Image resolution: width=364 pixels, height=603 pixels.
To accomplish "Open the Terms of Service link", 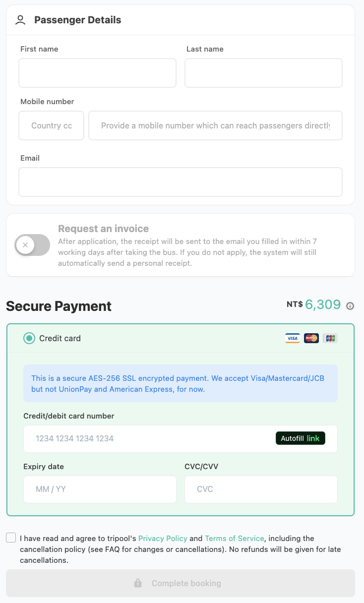I will click(x=234, y=538).
